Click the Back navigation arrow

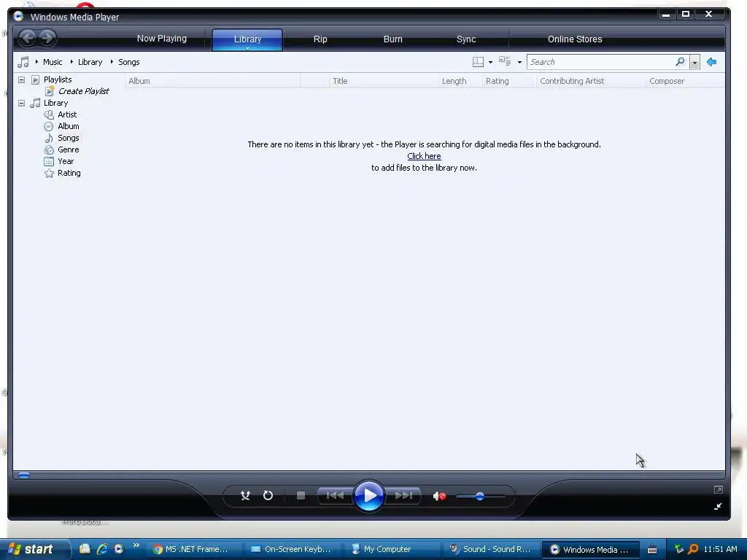[x=28, y=38]
